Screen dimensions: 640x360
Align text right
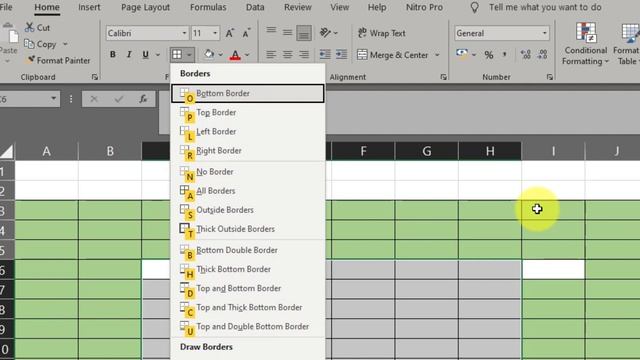(x=304, y=54)
